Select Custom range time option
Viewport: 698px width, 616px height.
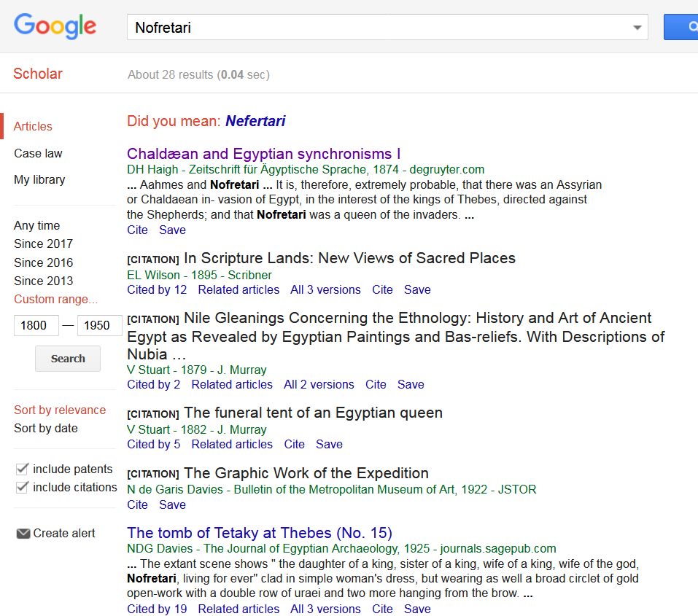click(x=55, y=299)
